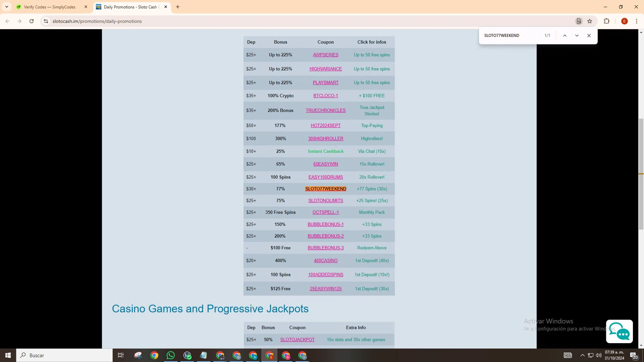This screenshot has width=644, height=362.
Task: Open the BUBBLEBONUS-2 coupon link
Action: pyautogui.click(x=325, y=236)
